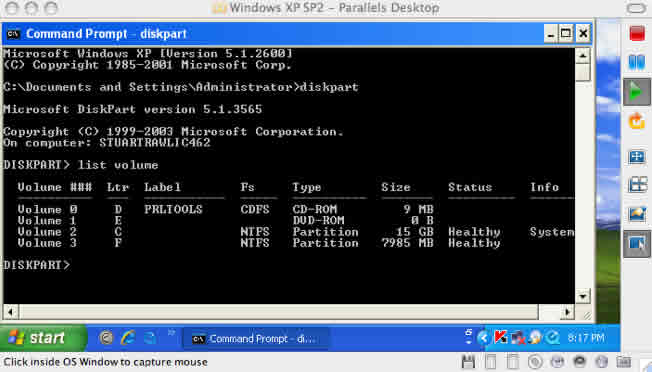Click the Volume 2 row text
The image size is (652, 372).
click(296, 232)
